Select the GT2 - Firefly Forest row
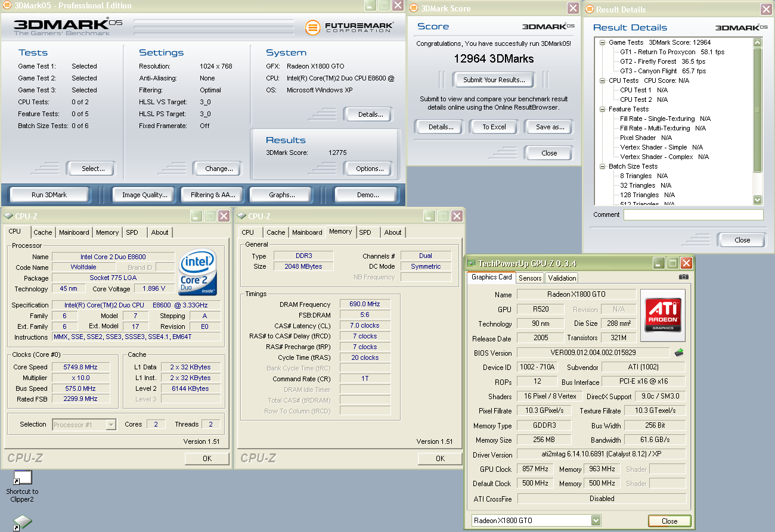This screenshot has height=532, width=775. [x=662, y=61]
